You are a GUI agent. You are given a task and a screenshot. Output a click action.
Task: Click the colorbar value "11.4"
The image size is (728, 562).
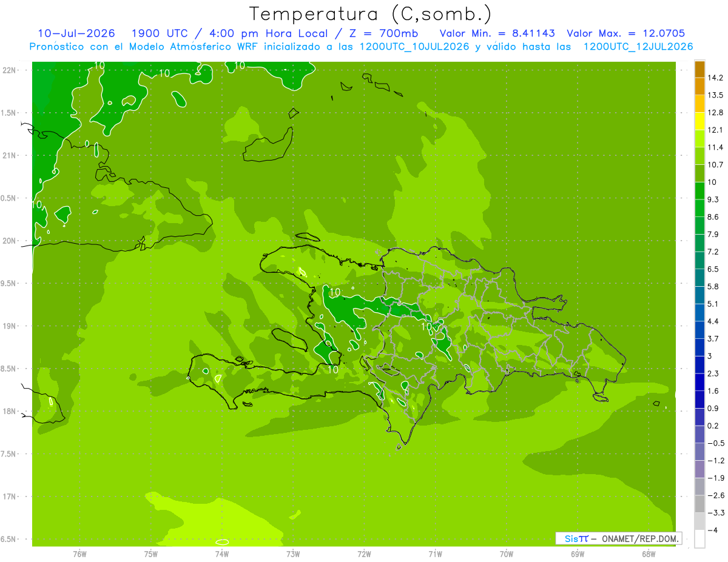pyautogui.click(x=716, y=147)
